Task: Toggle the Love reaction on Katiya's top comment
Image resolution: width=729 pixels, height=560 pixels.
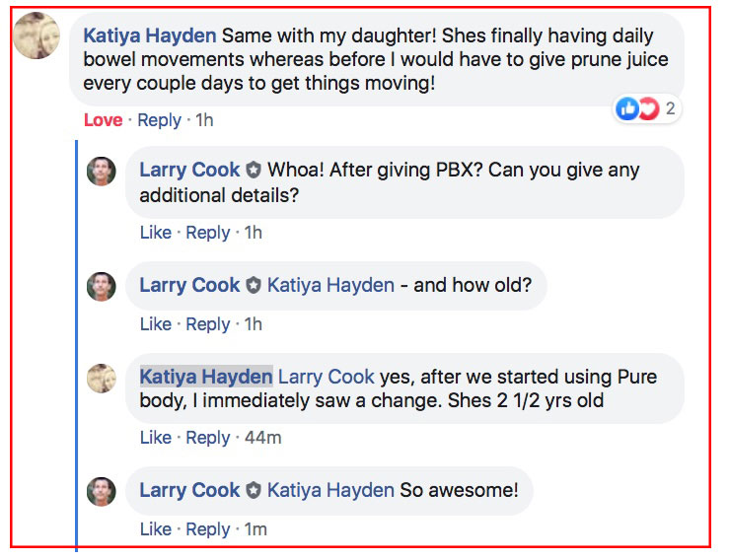Action: click(103, 120)
